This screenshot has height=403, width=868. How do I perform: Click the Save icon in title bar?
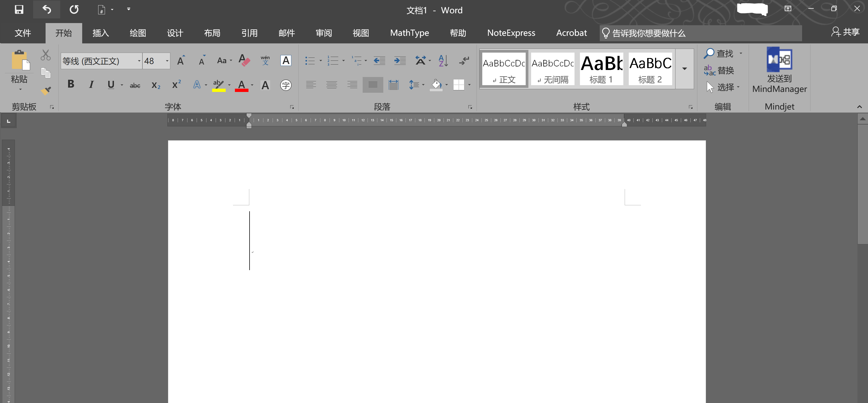(19, 9)
